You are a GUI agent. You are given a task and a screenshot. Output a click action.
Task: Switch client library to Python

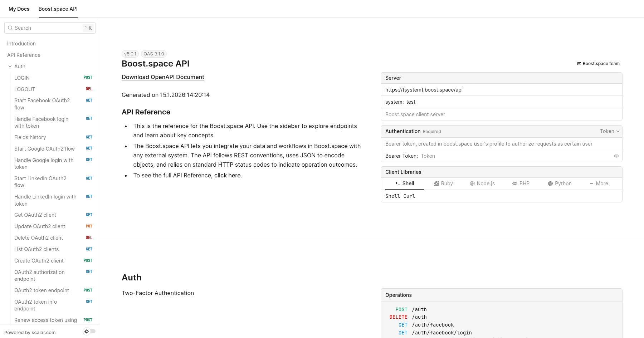pos(560,183)
